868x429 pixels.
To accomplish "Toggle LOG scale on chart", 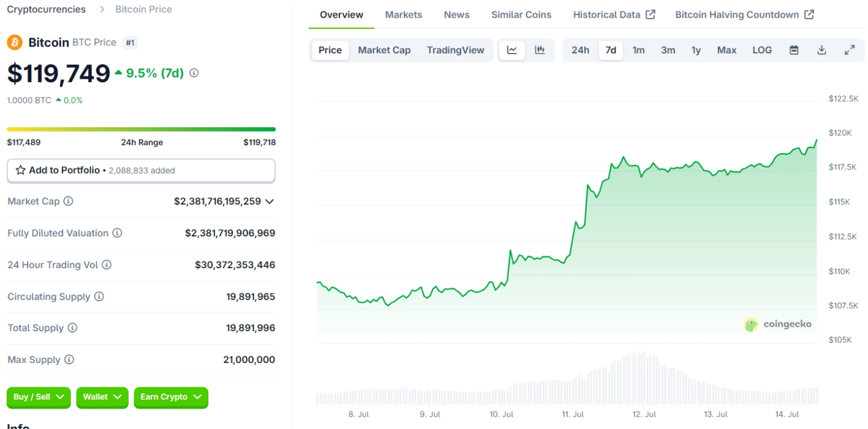I will [762, 50].
